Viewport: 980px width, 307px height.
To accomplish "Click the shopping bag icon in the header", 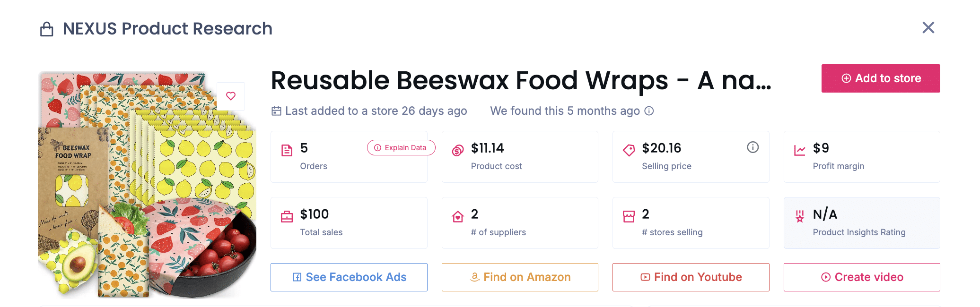I will pos(46,28).
